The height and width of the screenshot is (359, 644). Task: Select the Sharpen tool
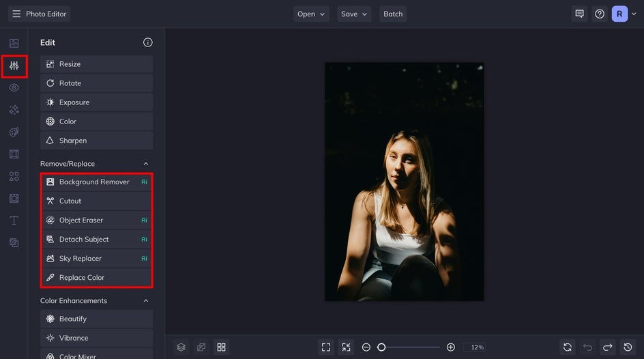(96, 141)
